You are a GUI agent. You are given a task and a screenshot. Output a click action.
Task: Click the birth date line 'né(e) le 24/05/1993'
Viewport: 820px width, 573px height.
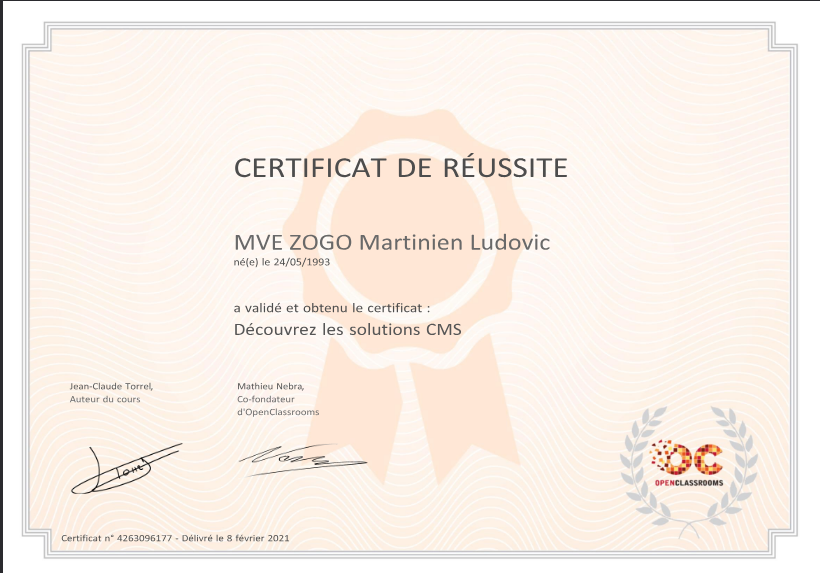pyautogui.click(x=281, y=262)
